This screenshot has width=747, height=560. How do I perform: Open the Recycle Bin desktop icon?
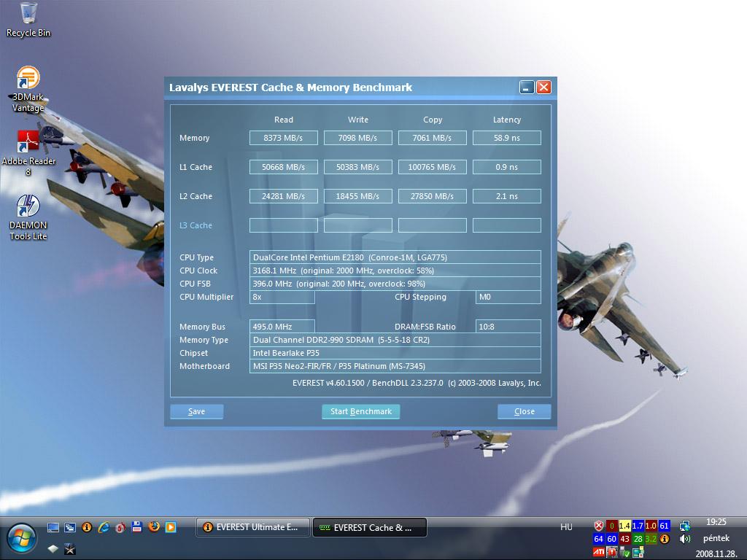click(x=28, y=20)
